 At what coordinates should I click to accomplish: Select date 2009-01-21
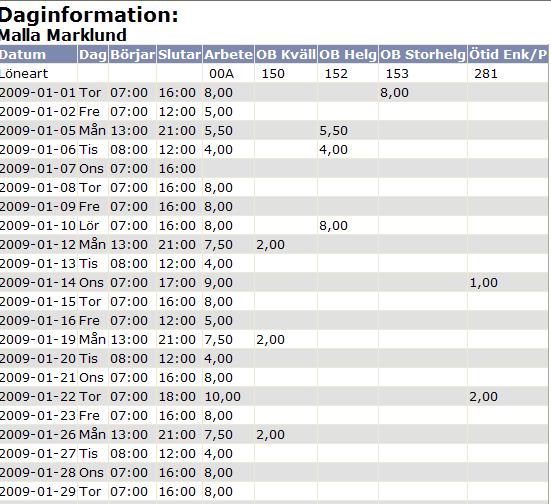tap(38, 377)
